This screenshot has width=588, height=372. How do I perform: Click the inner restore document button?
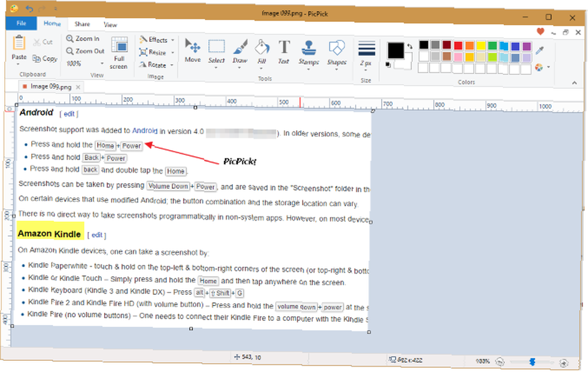coord(566,32)
